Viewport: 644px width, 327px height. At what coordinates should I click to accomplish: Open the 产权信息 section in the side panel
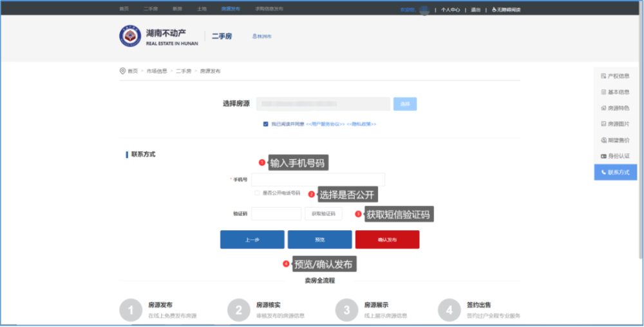click(x=615, y=76)
